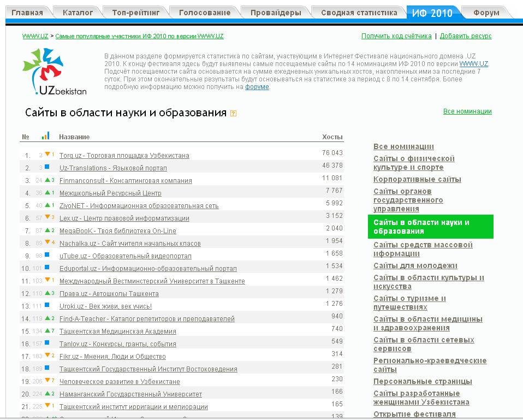Open Ташкентский институт ирригации и мелиорации
This screenshot has height=420, width=523.
click(133, 407)
